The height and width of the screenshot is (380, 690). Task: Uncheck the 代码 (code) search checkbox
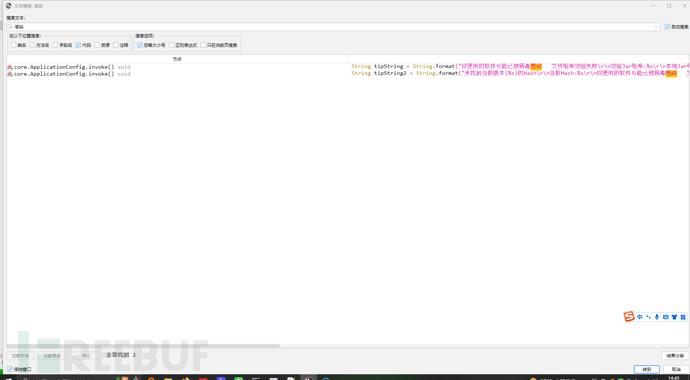pos(78,45)
